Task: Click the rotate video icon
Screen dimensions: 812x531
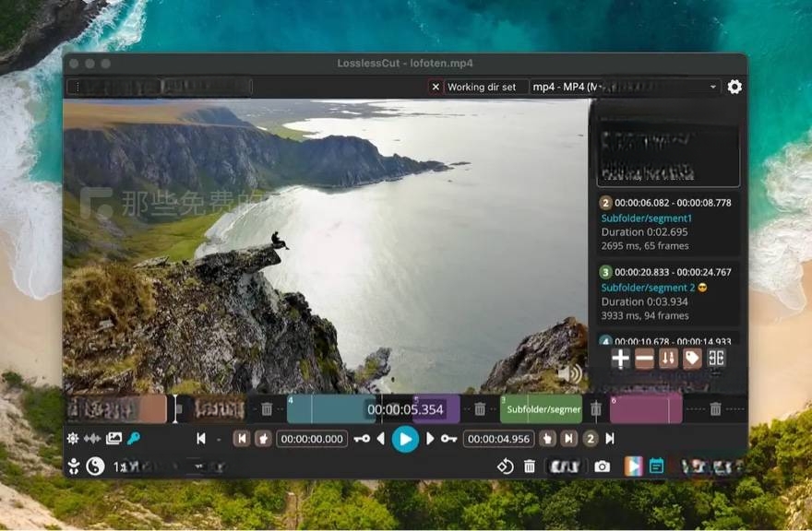Action: pyautogui.click(x=505, y=466)
